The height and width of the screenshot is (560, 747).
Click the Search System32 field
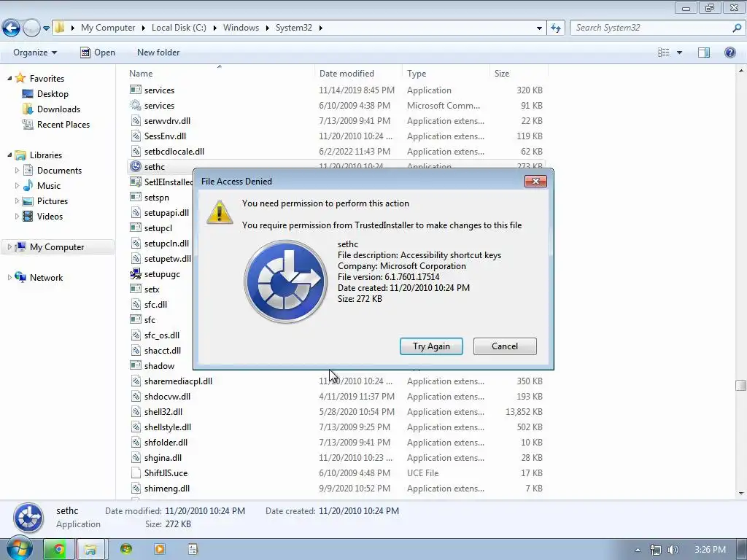pos(651,28)
